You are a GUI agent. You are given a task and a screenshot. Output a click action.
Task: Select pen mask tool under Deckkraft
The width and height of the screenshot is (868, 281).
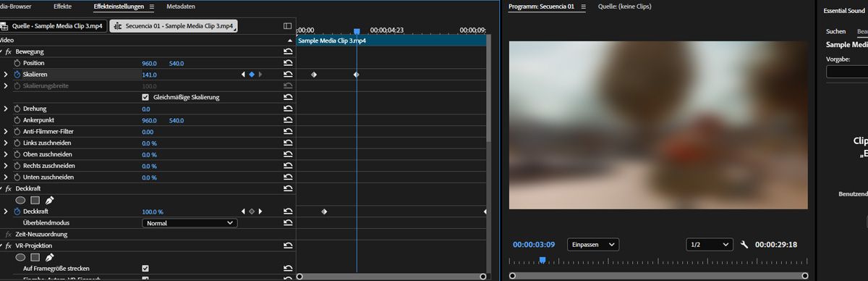point(49,200)
